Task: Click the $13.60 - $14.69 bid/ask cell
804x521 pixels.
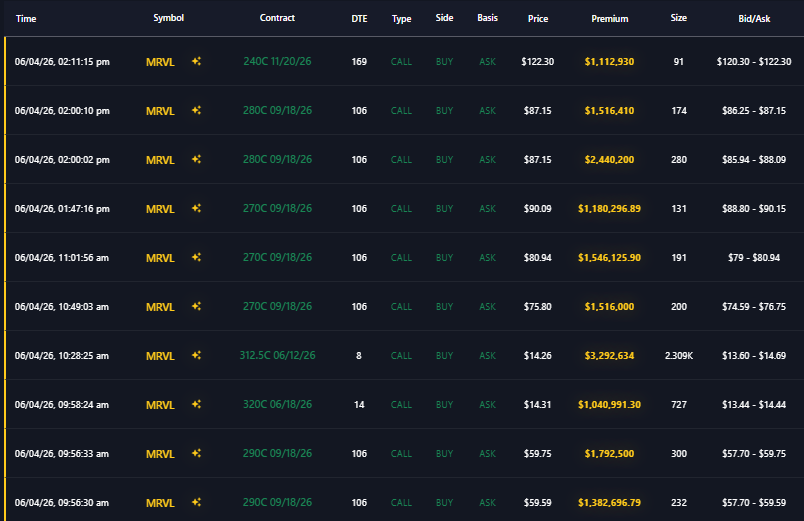Action: pos(754,355)
